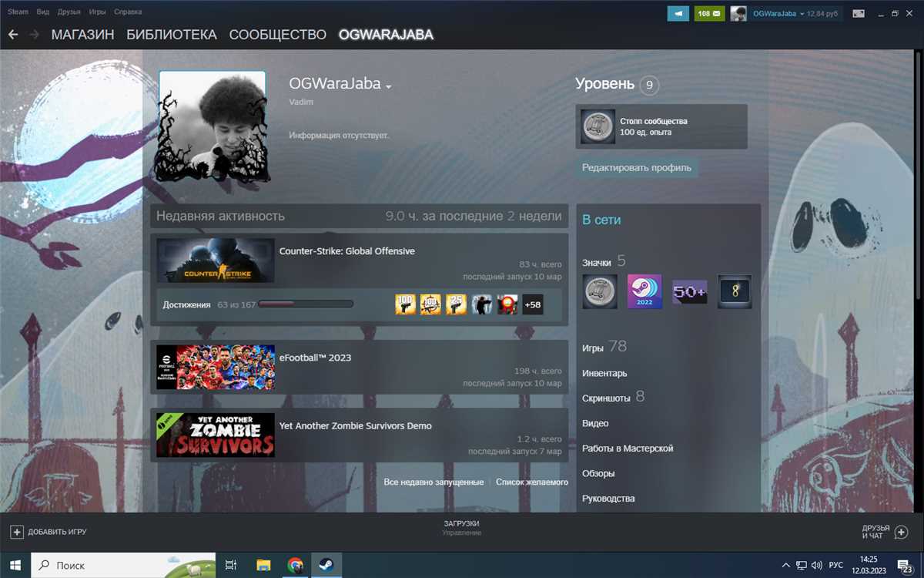924x578 pixels.
Task: Open the 8 years of service badge
Action: click(x=735, y=291)
